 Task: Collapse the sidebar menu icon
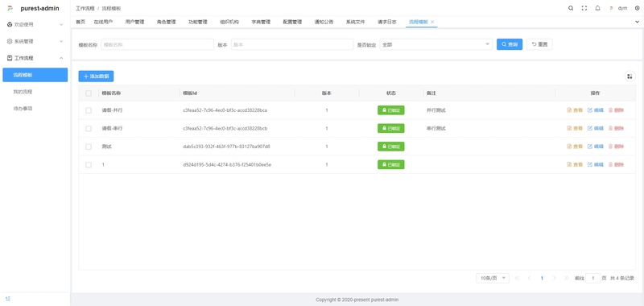8,299
